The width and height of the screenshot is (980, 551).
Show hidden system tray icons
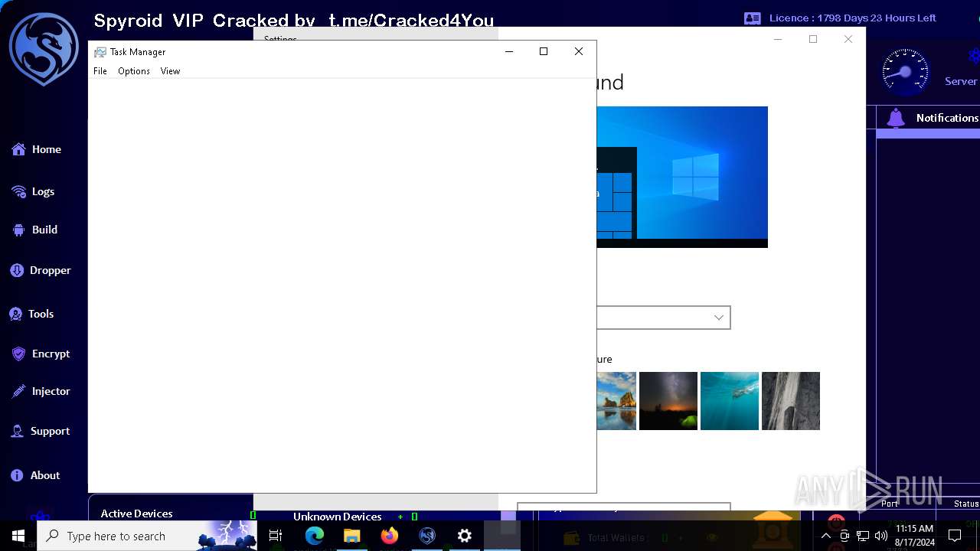click(x=826, y=536)
